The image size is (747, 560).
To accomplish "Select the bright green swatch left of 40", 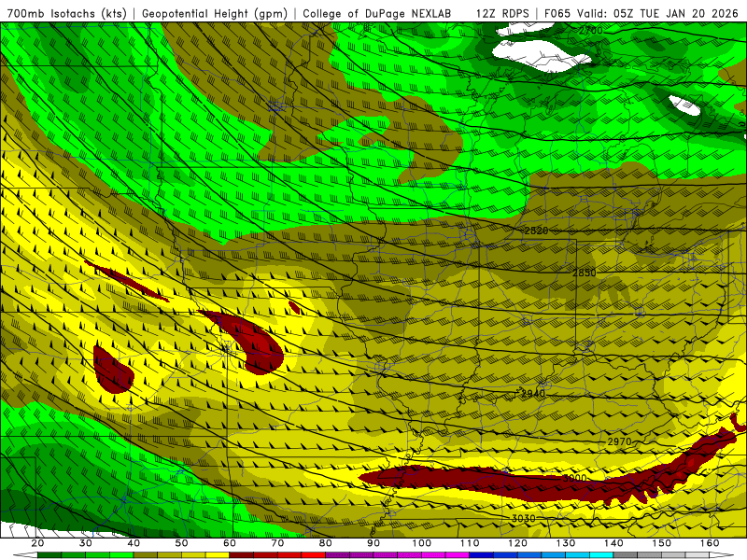I will (x=121, y=554).
